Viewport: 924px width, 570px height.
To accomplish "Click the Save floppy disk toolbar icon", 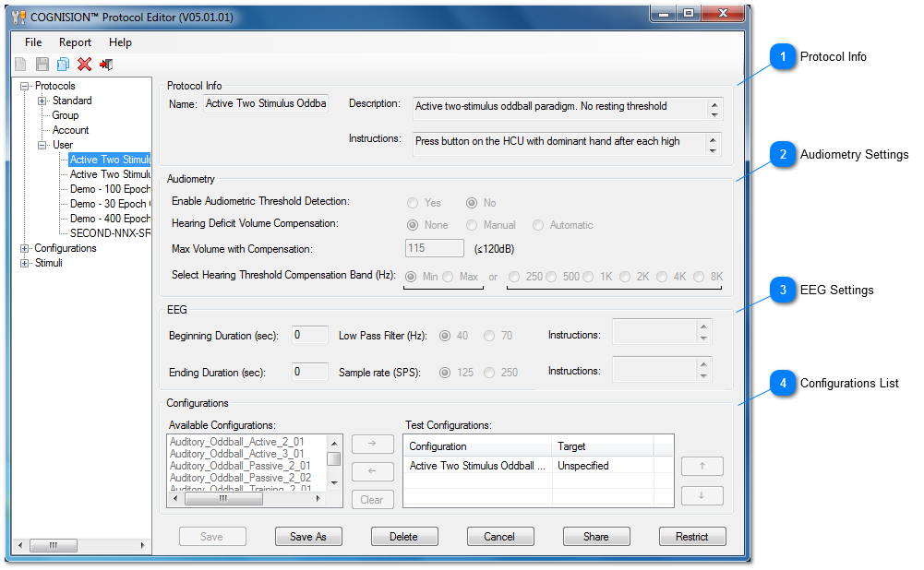I will click(x=42, y=65).
